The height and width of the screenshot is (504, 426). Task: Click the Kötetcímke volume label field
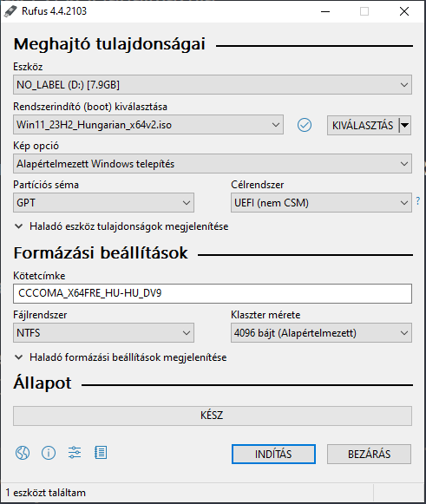coord(213,293)
